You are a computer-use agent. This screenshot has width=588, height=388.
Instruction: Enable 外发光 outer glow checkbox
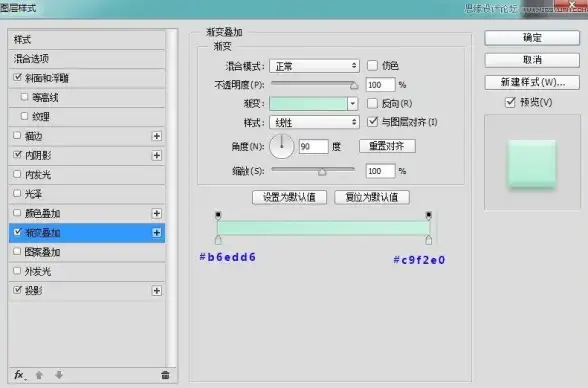click(17, 271)
